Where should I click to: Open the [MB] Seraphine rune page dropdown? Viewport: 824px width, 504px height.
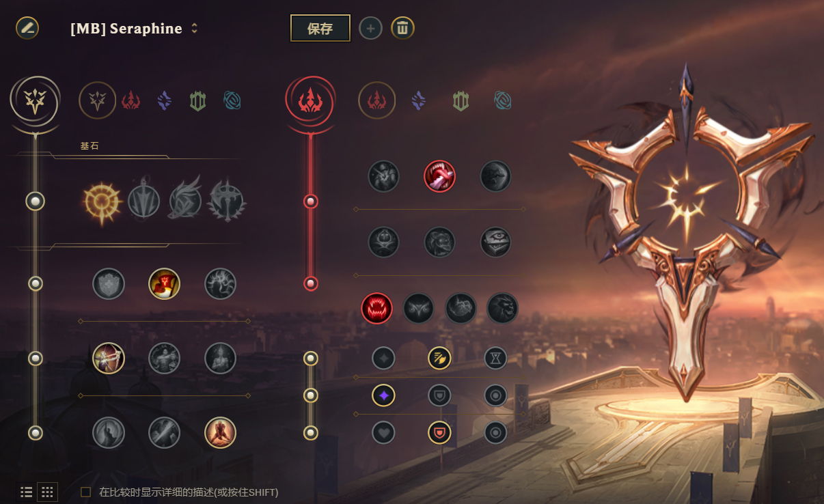134,29
